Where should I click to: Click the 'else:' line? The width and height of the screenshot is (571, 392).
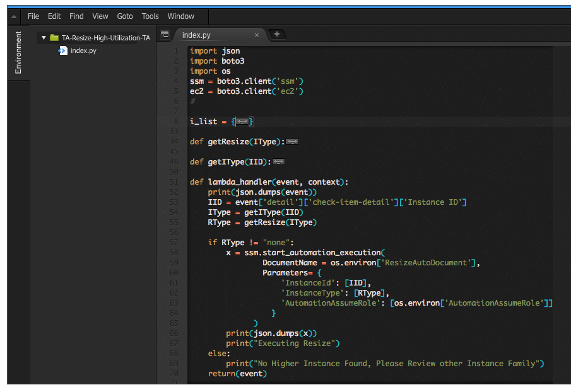[x=219, y=354]
